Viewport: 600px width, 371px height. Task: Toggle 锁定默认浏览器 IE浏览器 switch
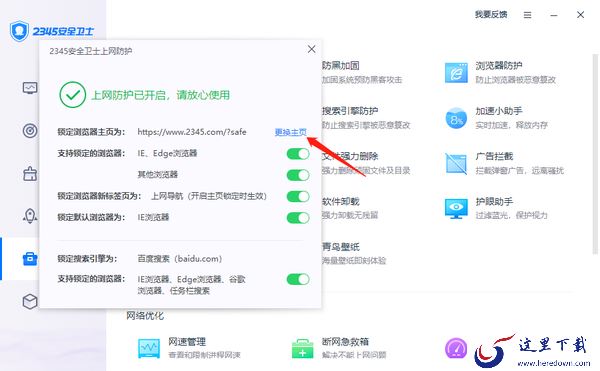pyautogui.click(x=298, y=218)
